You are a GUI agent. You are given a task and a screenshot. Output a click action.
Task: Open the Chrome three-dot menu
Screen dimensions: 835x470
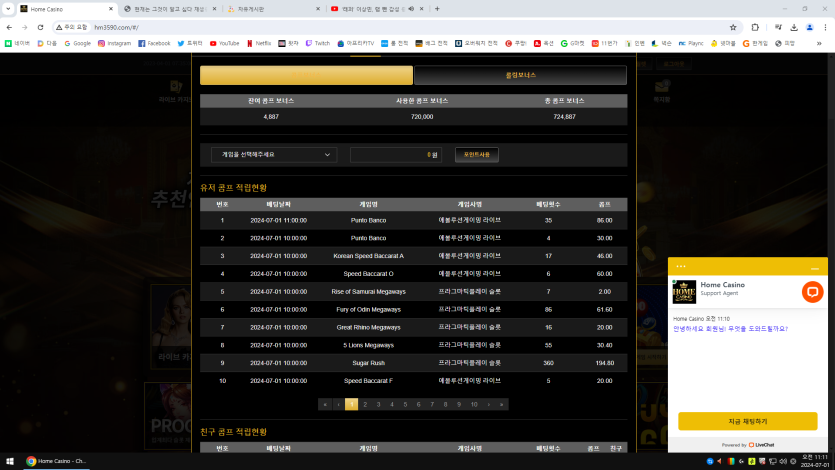[825, 27]
